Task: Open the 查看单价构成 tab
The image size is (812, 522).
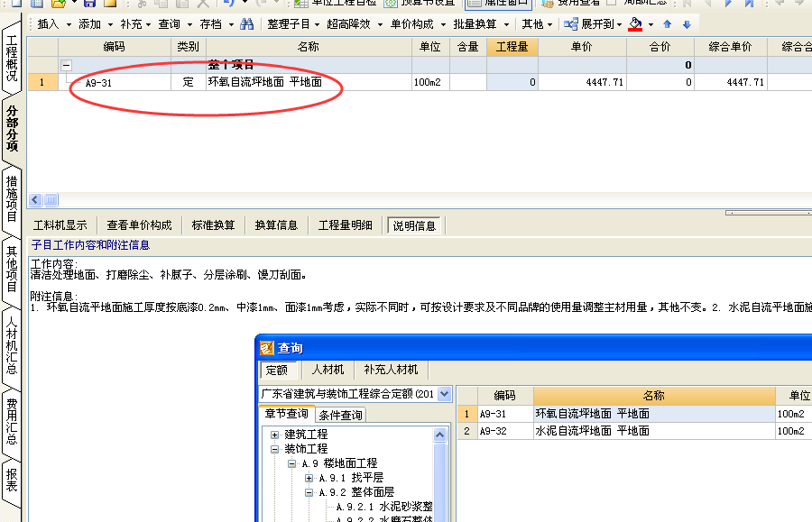Action: tap(139, 225)
